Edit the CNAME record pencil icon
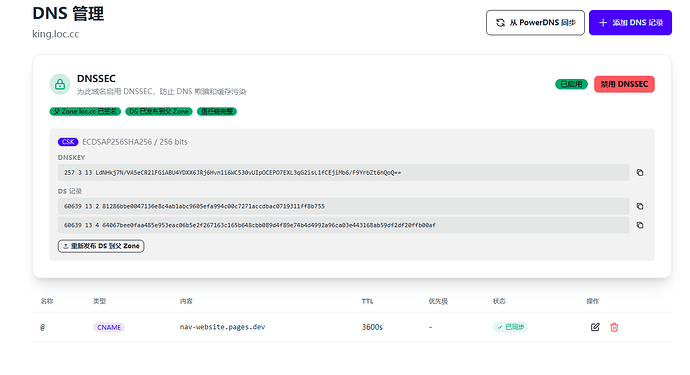Image resolution: width=690 pixels, height=375 pixels. click(595, 327)
